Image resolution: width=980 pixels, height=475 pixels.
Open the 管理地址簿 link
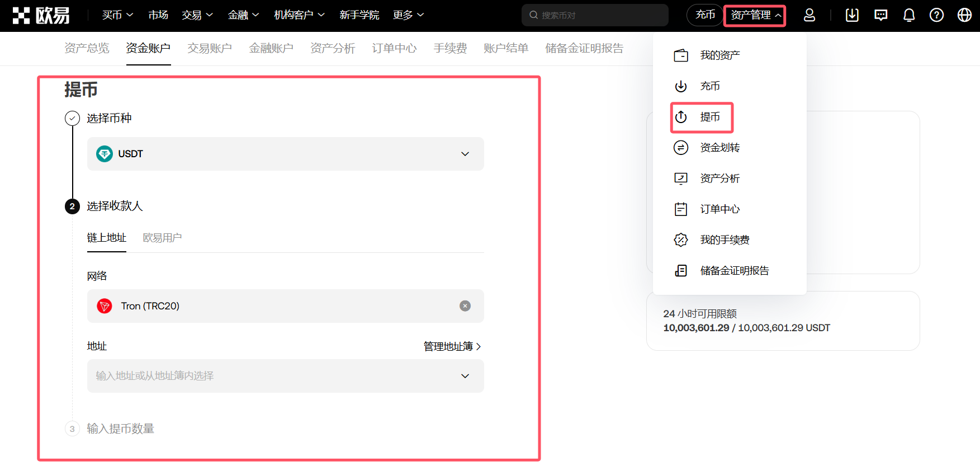(452, 346)
